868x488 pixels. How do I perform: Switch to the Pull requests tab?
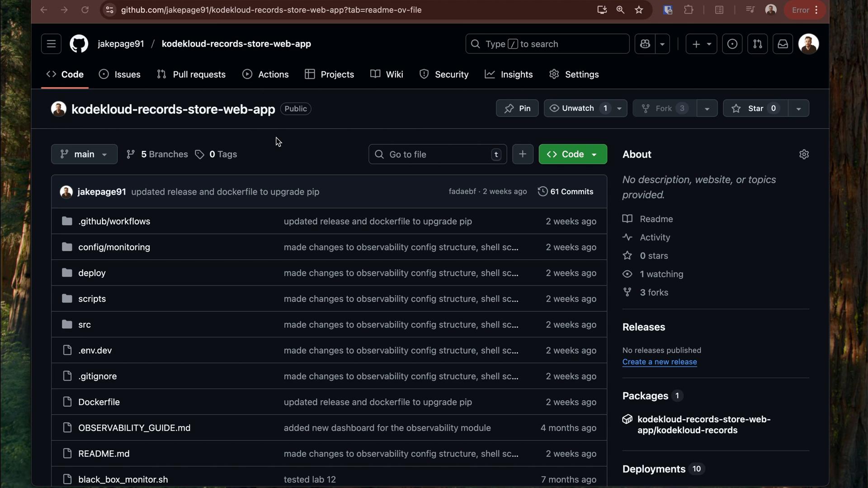[x=191, y=75]
